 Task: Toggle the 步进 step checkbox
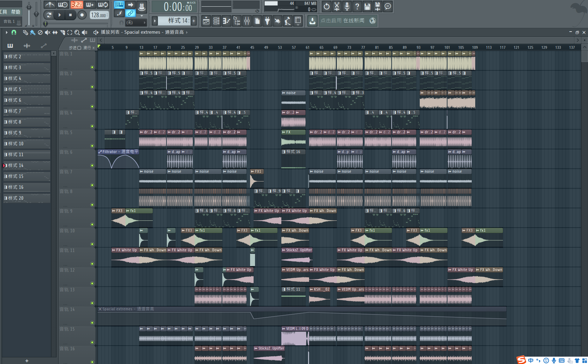tap(79, 48)
